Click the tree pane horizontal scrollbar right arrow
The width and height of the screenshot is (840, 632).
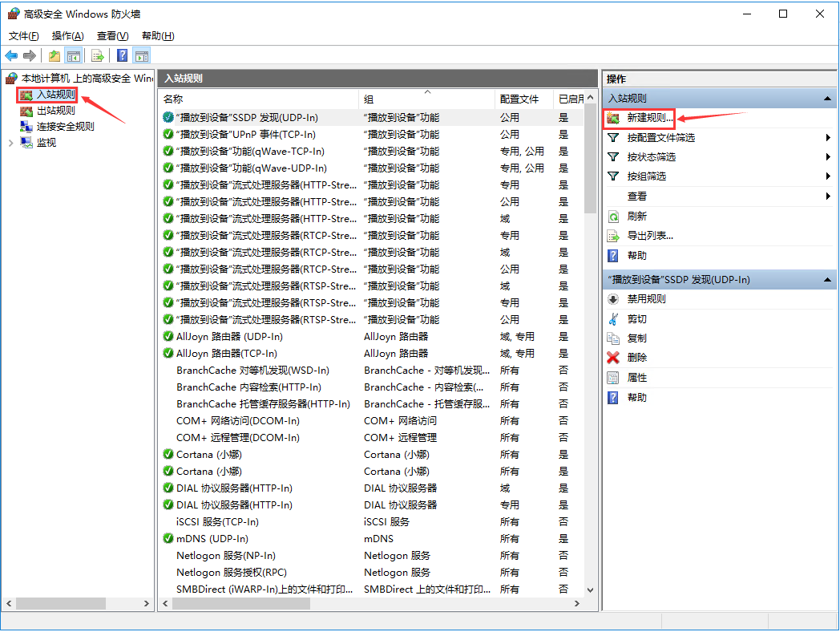(x=146, y=604)
